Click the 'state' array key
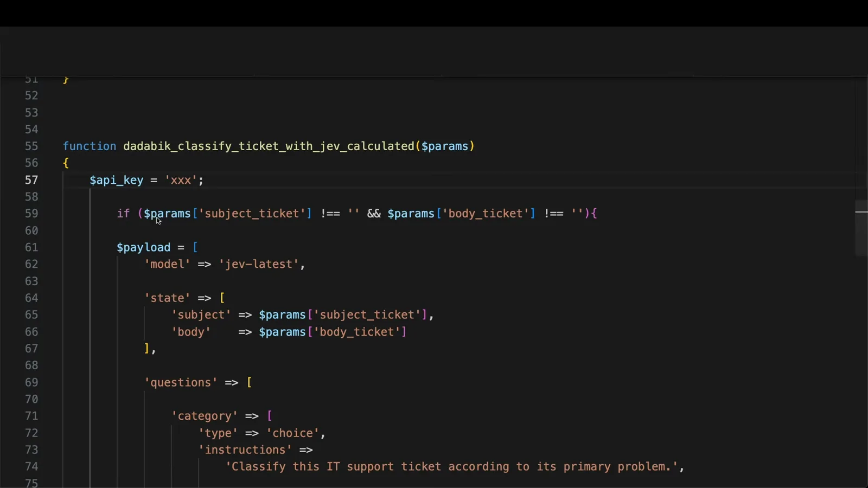 click(167, 298)
